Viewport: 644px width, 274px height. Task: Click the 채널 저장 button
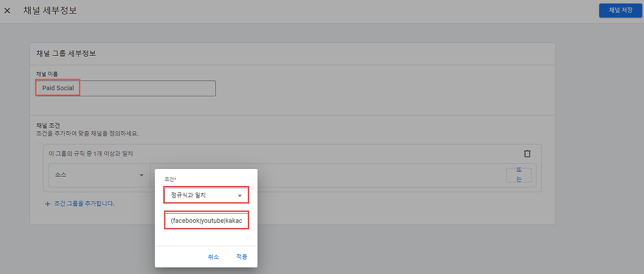coord(620,10)
